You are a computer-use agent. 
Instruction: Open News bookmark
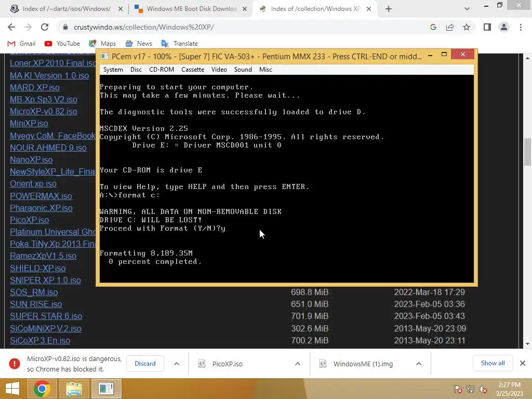[139, 44]
